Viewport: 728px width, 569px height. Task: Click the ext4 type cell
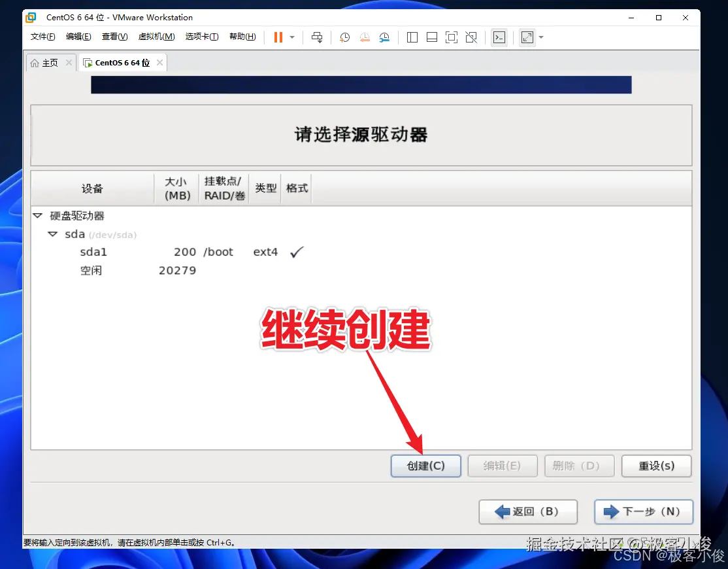click(265, 252)
